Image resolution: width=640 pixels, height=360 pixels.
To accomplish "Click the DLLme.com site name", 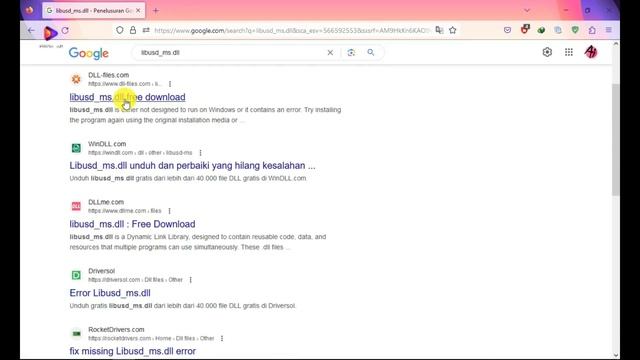I will [x=106, y=202].
